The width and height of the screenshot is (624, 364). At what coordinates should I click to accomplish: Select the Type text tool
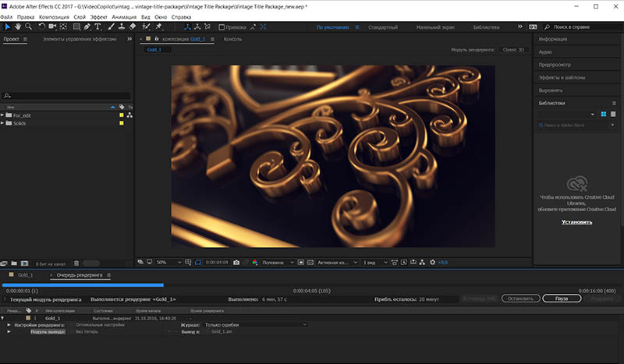coord(97,27)
